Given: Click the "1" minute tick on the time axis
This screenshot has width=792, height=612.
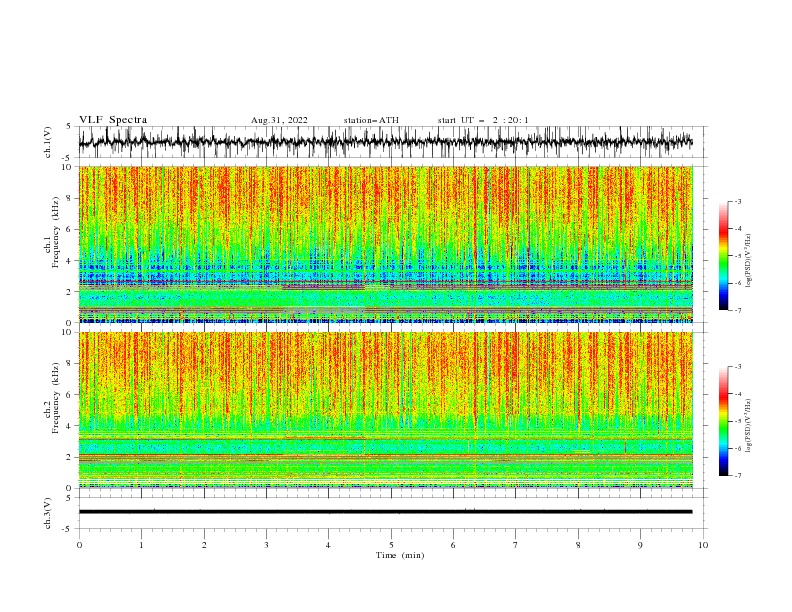Looking at the screenshot, I should [141, 545].
